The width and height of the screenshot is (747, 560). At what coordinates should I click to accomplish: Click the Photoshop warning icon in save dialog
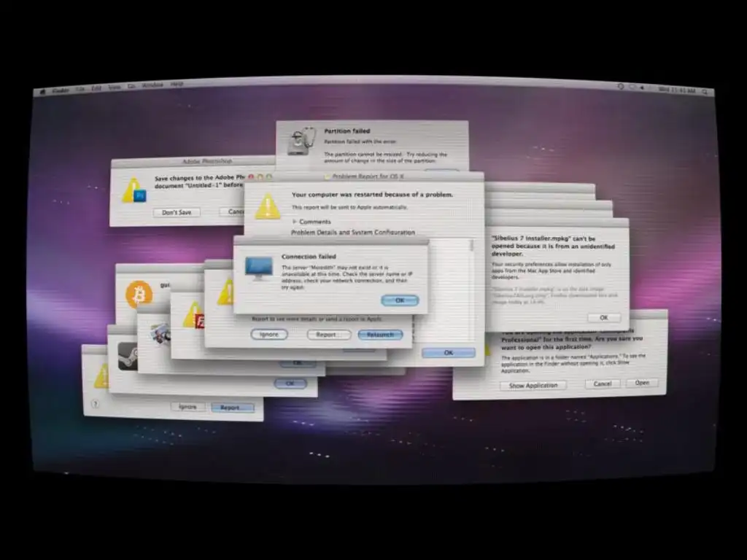coord(134,190)
